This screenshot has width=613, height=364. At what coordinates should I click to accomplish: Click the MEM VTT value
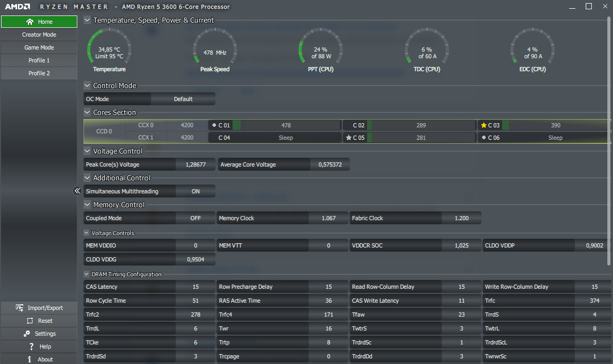[x=328, y=245]
